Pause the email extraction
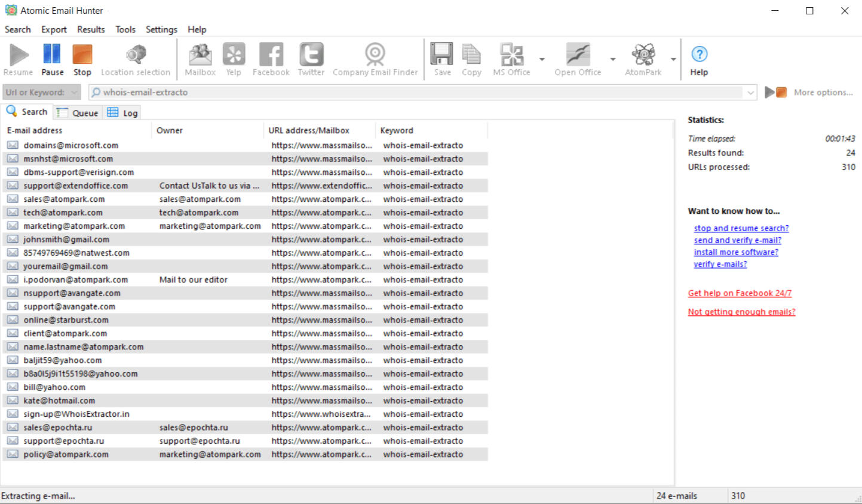The width and height of the screenshot is (862, 504). (x=52, y=58)
